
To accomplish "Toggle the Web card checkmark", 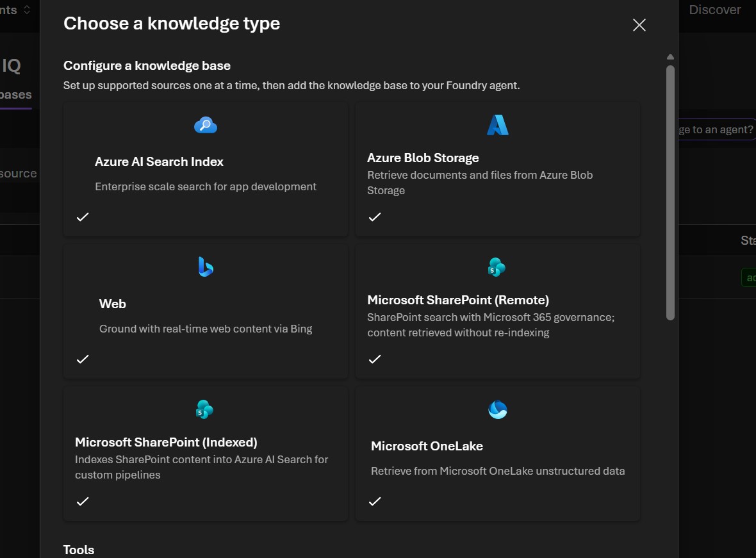I will pyautogui.click(x=83, y=359).
